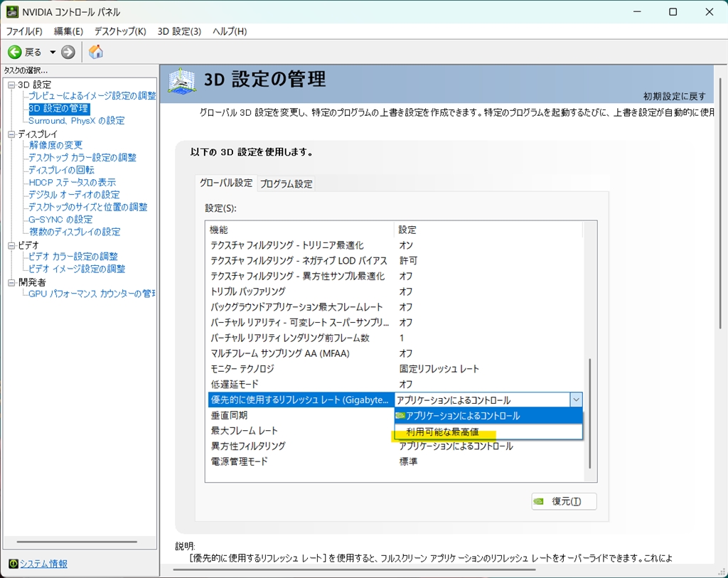Image resolution: width=728 pixels, height=578 pixels.
Task: Select 優先的に使用するリフレッシュ レート row
Action: pos(301,400)
